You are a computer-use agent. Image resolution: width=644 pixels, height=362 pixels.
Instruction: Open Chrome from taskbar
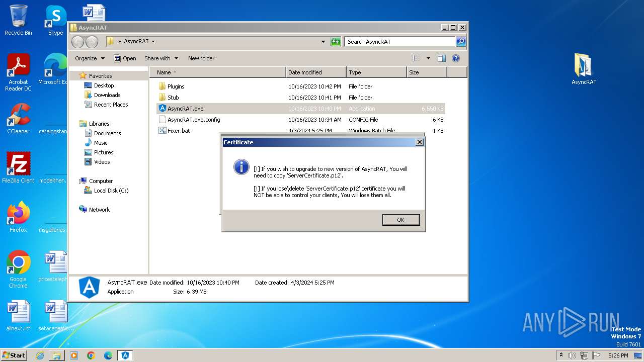point(91,355)
